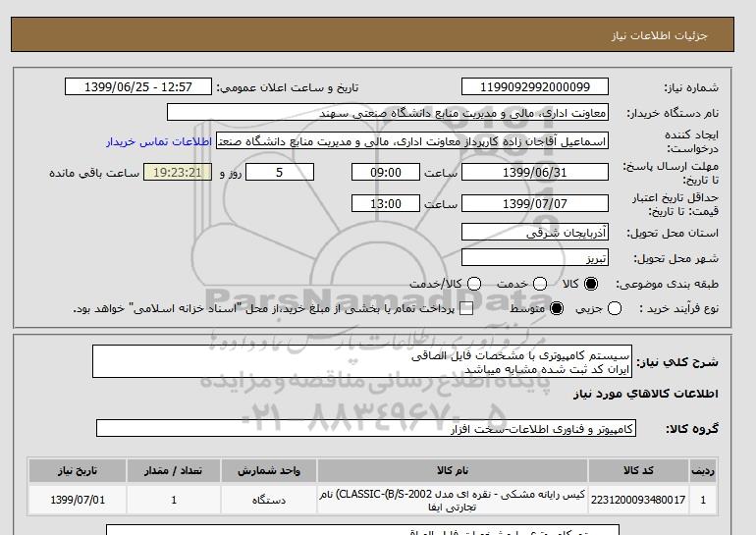Click the کد کالا column header

click(x=638, y=470)
